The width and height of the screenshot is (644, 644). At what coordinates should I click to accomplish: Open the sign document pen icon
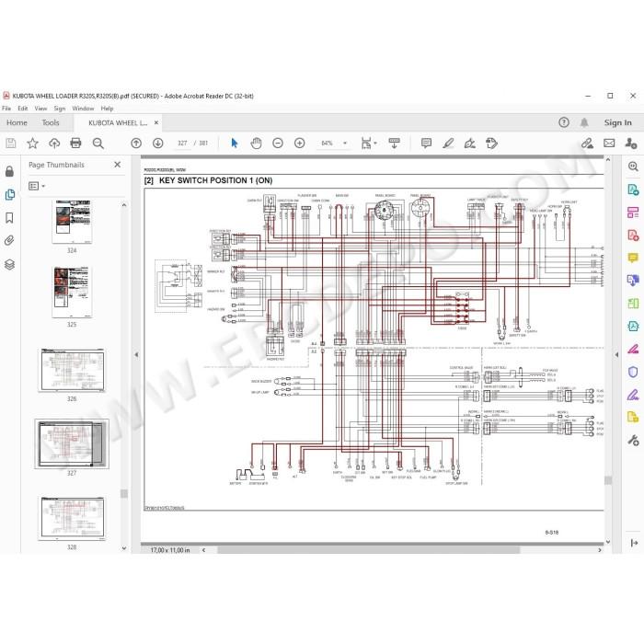coord(470,144)
